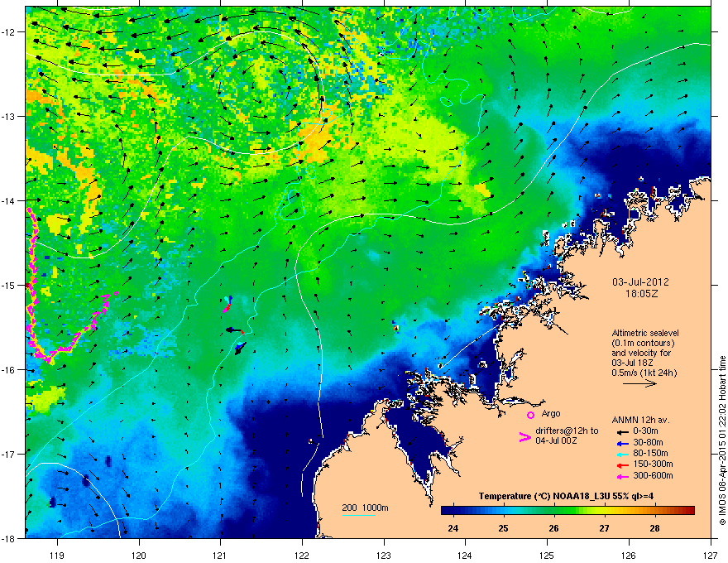Click the latitude axis label -14

[8, 201]
